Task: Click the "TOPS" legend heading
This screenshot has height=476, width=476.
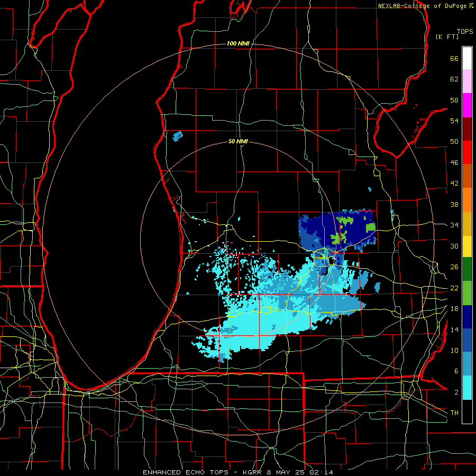Action: click(465, 31)
